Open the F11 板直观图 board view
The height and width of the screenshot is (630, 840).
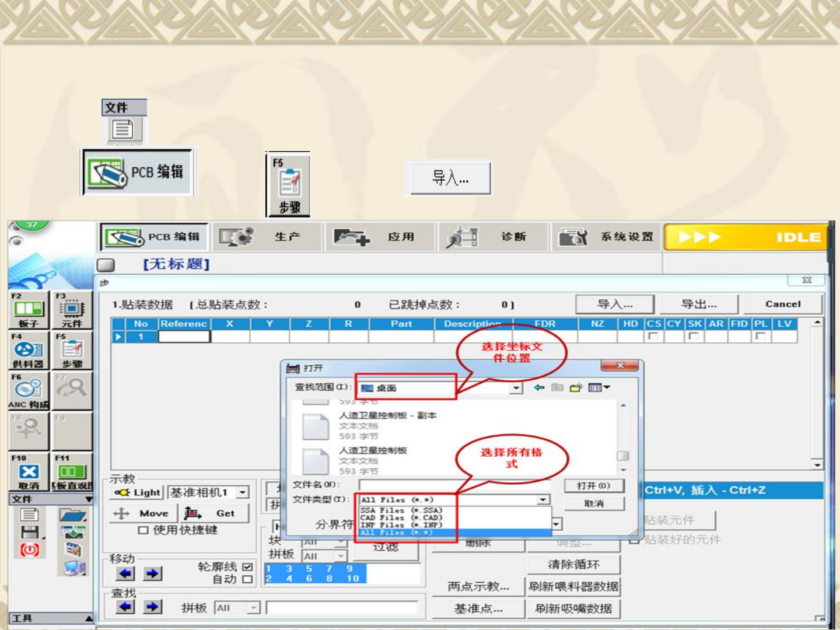tap(72, 472)
